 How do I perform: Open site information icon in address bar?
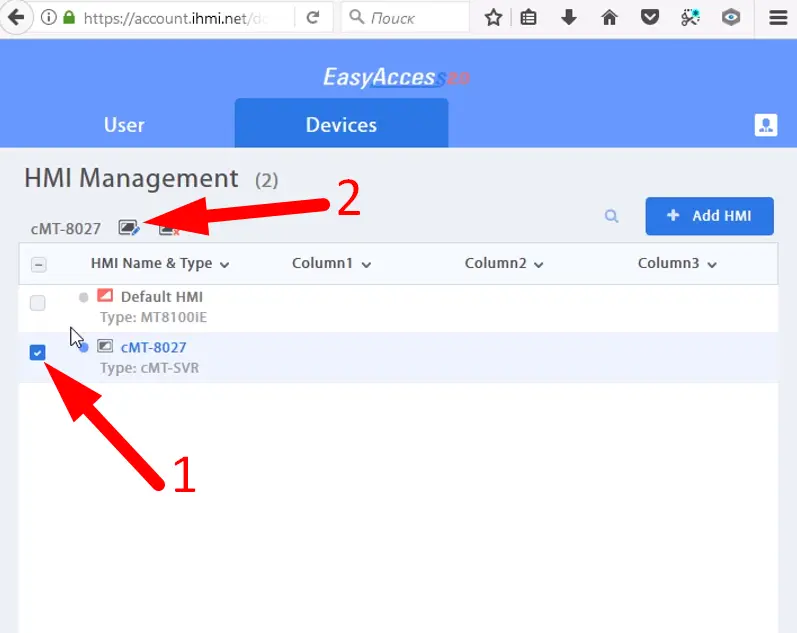49,18
